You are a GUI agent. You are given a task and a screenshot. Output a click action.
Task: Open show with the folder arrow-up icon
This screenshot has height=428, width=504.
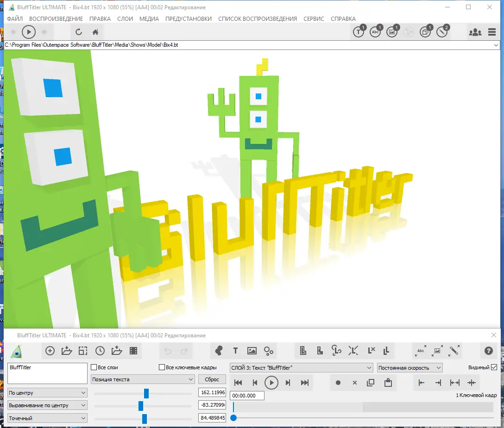click(67, 351)
